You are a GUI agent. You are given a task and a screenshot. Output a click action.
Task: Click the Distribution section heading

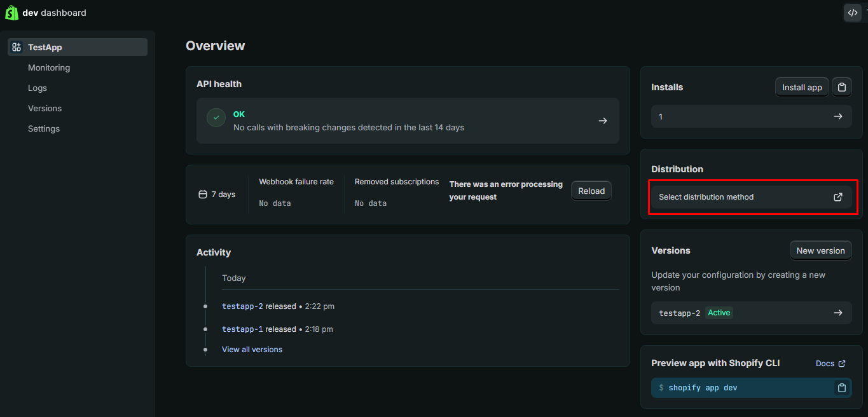[677, 169]
